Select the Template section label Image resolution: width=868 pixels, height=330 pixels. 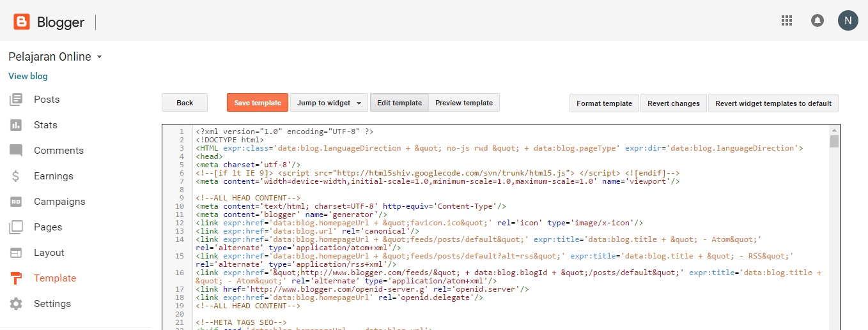pos(55,278)
